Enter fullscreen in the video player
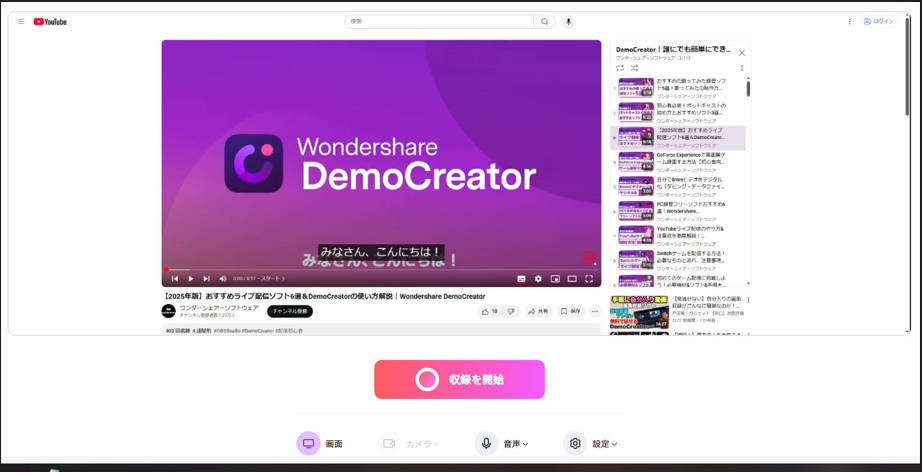Viewport: 922px width, 472px height. coord(589,279)
